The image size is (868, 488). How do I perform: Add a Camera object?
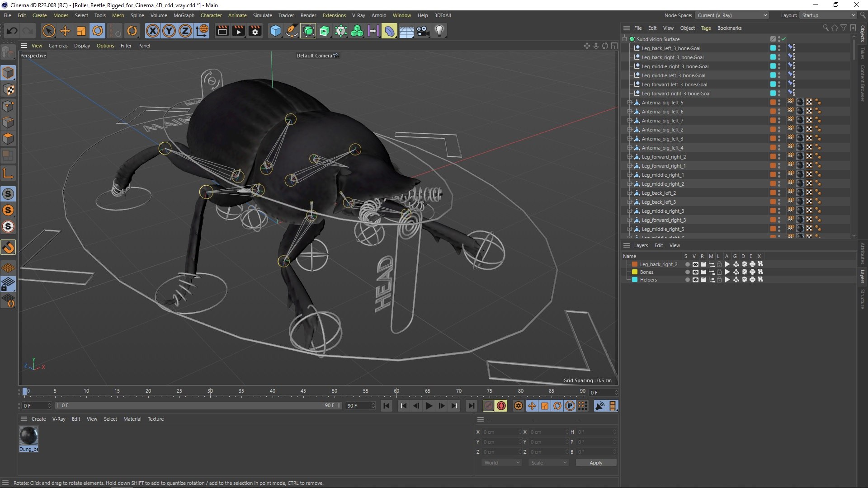pos(423,31)
